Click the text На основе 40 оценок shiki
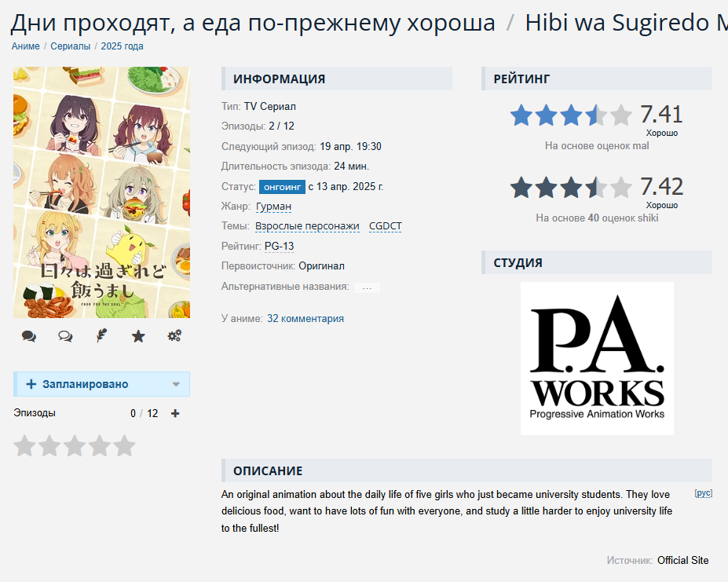This screenshot has width=728, height=582. click(x=597, y=218)
